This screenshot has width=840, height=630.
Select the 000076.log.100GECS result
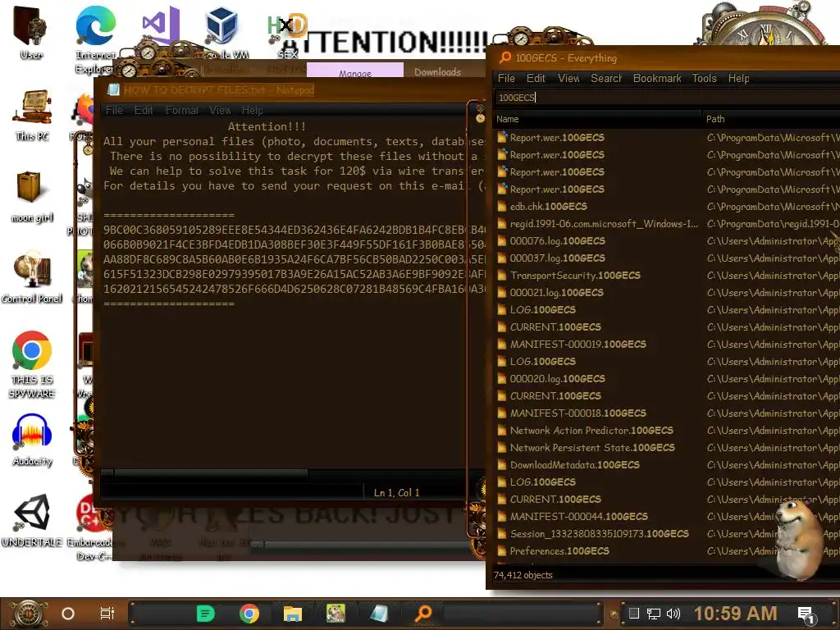click(666, 241)
